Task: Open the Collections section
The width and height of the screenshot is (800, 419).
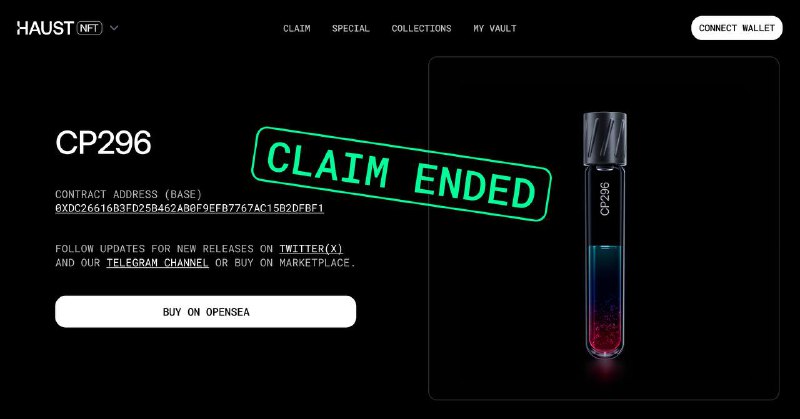Action: click(421, 29)
